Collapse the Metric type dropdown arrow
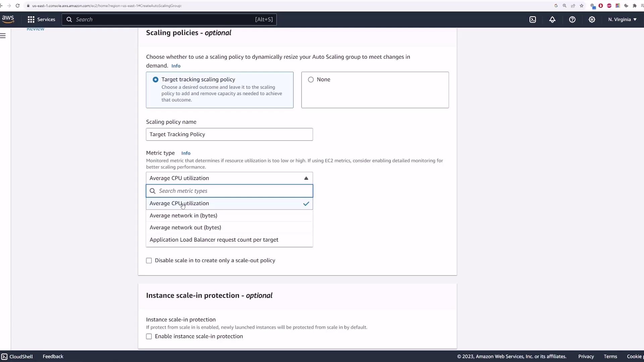The width and height of the screenshot is (644, 362). [306, 178]
